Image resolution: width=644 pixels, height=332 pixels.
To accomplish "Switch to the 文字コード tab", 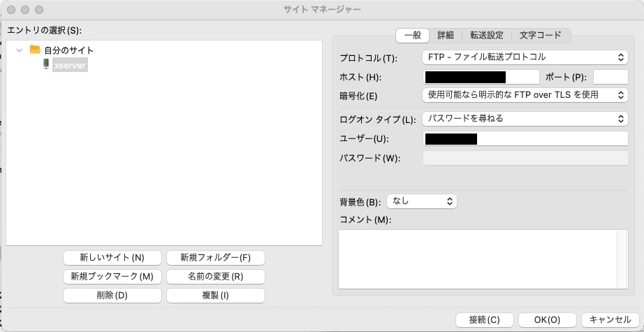I will [x=541, y=36].
